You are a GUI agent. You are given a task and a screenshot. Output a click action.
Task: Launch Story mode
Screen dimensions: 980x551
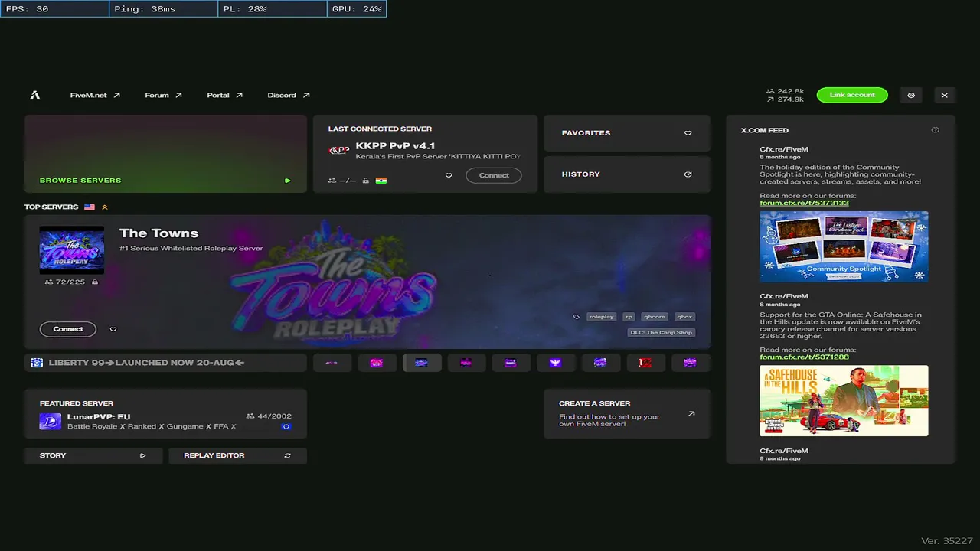(x=93, y=455)
